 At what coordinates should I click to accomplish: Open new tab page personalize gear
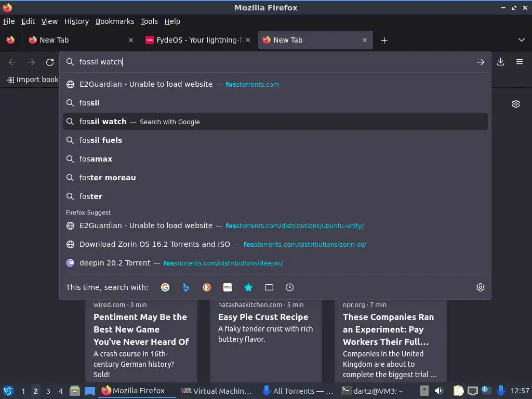click(x=516, y=104)
